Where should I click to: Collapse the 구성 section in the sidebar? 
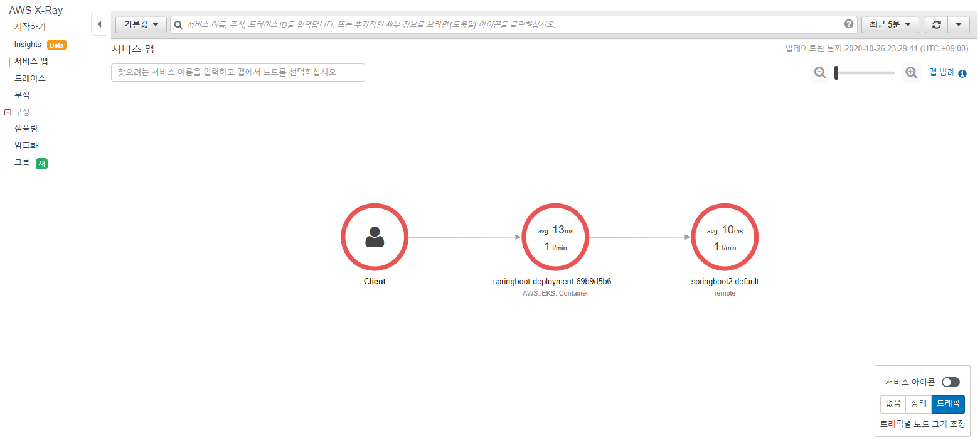[8, 112]
